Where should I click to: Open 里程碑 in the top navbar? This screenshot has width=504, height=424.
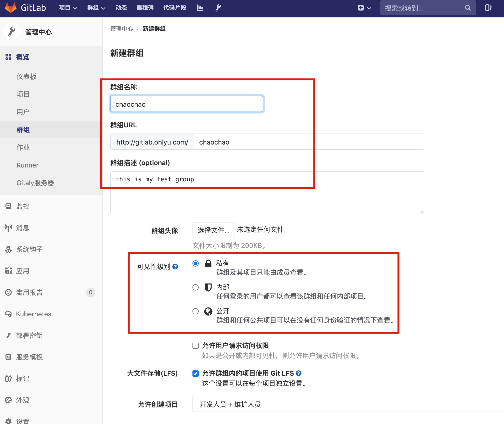pos(145,8)
